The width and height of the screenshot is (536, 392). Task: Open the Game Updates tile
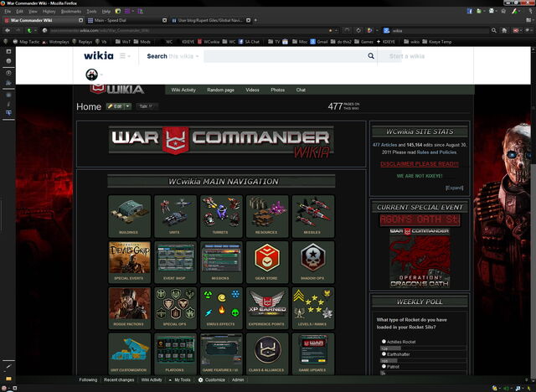click(312, 353)
